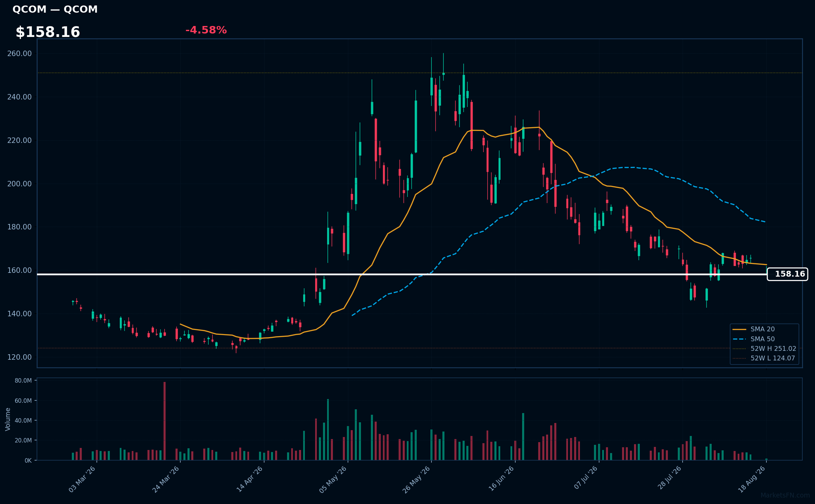This screenshot has height=504, width=815.
Task: Click the 0K volume axis label
Action: (x=28, y=461)
